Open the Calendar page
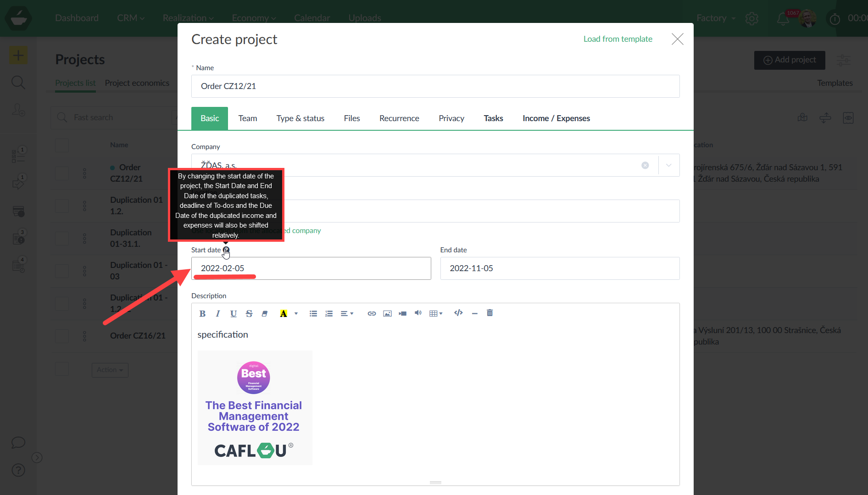 pyautogui.click(x=312, y=18)
